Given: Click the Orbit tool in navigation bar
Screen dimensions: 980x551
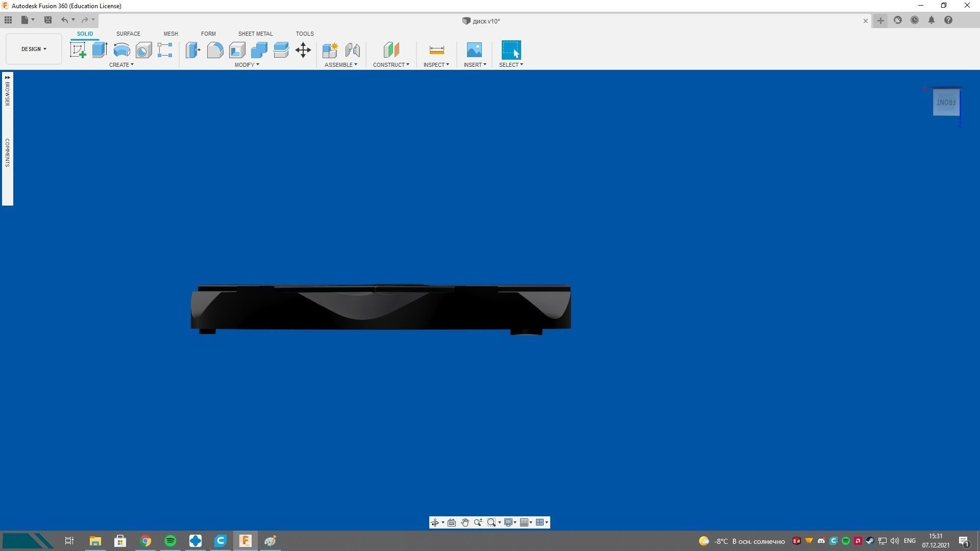Looking at the screenshot, I should 435,522.
